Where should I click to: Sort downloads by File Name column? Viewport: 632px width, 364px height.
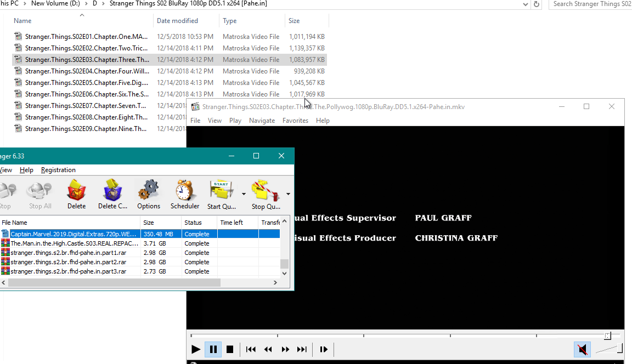click(x=70, y=223)
